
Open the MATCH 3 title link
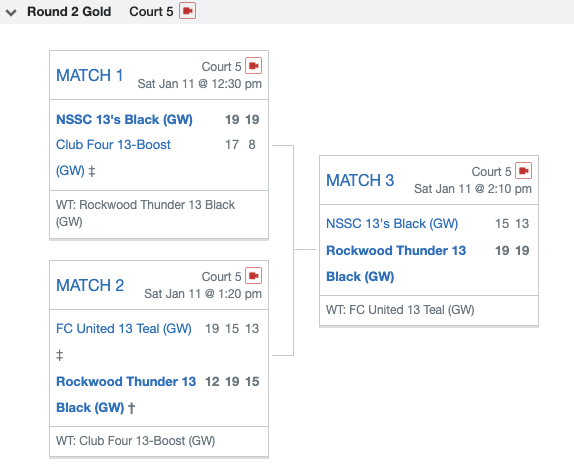360,180
